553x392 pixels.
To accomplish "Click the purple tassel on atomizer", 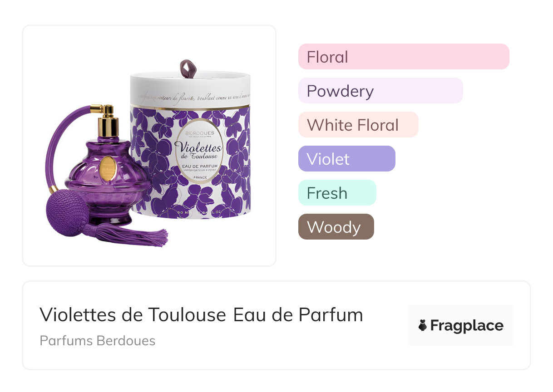I will (136, 235).
